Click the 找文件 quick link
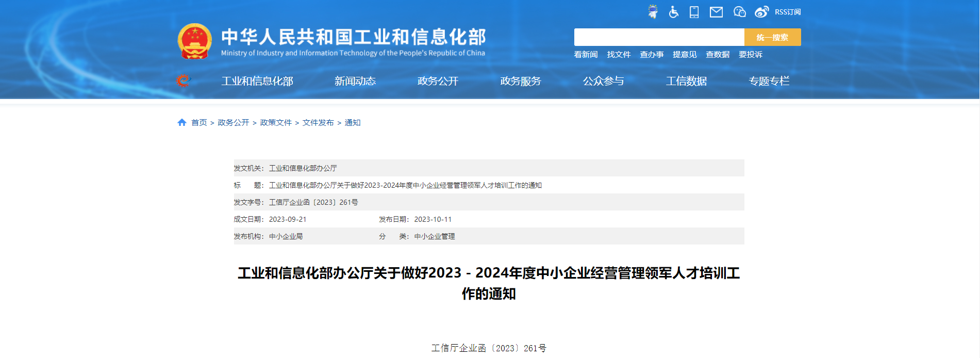 [619, 54]
